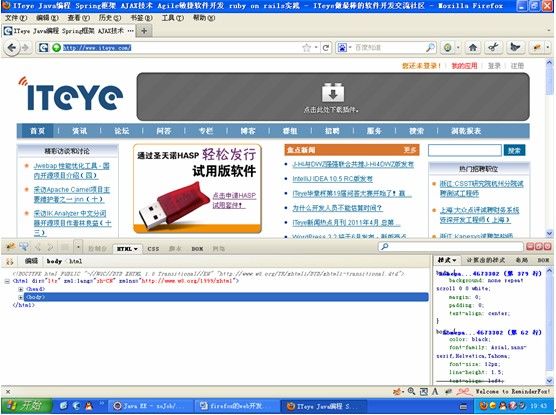The image size is (556, 415).
Task: Select 'html' in the element breadcrumb
Action: click(76, 261)
